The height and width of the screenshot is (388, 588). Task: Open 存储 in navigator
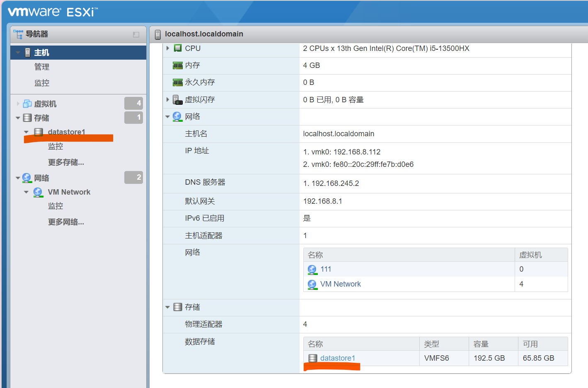[x=41, y=118]
